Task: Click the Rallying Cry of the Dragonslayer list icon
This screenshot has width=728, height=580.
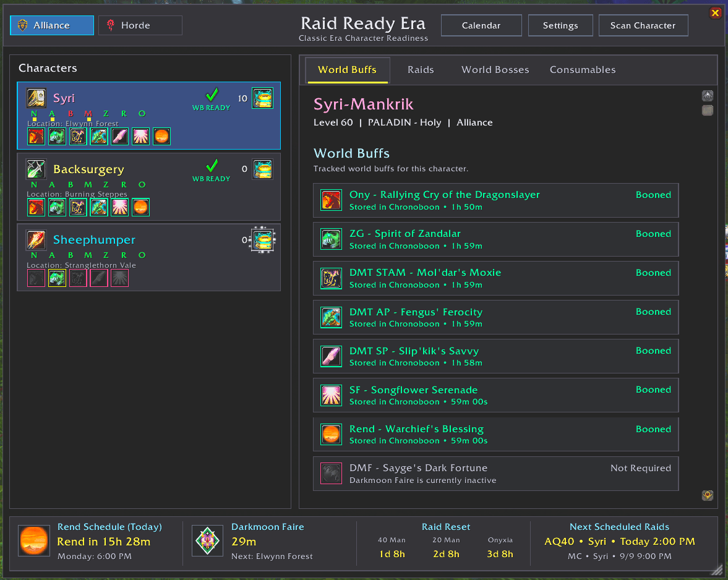Action: coord(332,200)
